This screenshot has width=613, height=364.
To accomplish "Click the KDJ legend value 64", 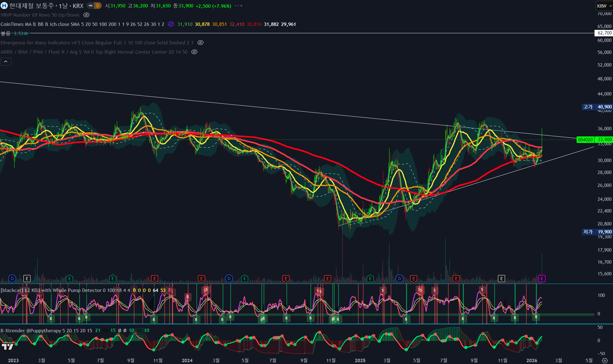I will pyautogui.click(x=155, y=290).
